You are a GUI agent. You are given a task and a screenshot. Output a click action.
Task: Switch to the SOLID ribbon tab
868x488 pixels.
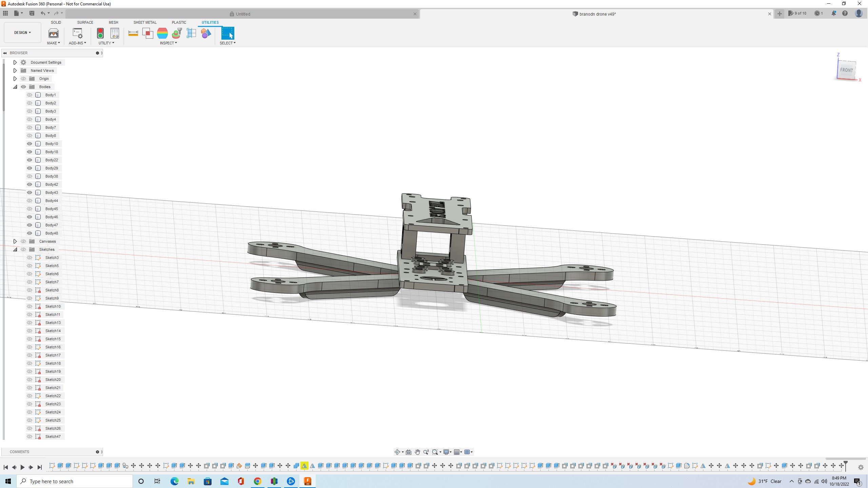click(56, 22)
